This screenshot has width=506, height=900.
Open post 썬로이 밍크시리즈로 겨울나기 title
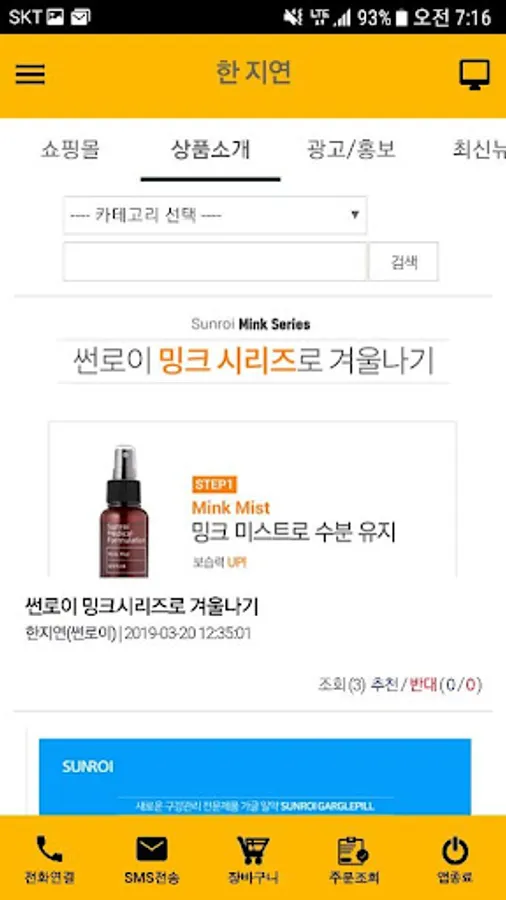pyautogui.click(x=142, y=607)
